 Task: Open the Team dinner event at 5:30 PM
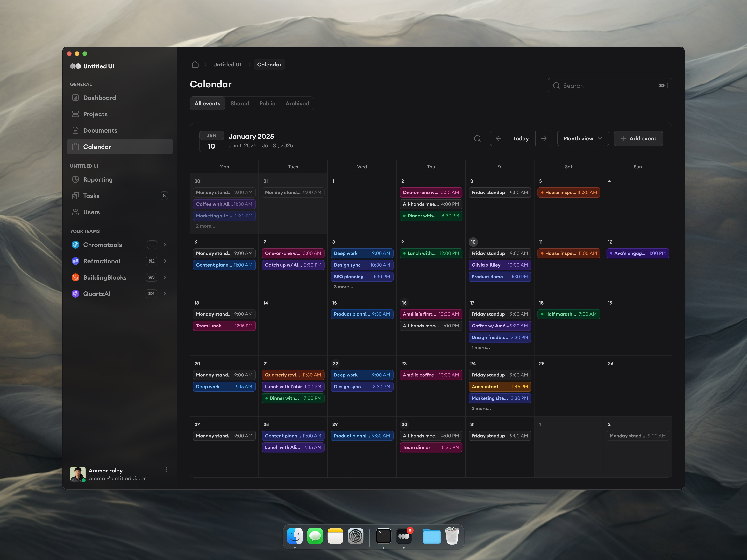[431, 447]
